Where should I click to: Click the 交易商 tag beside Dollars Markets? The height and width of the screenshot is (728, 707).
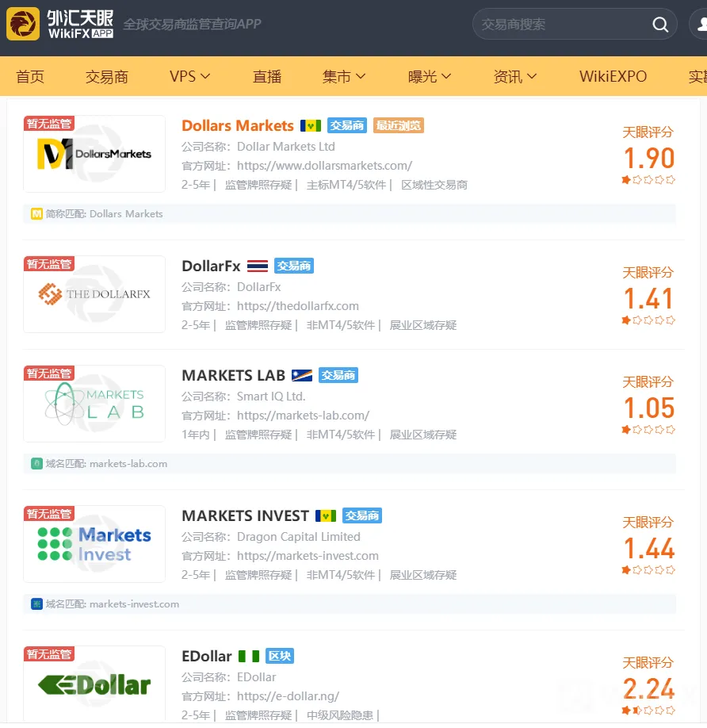(x=347, y=125)
